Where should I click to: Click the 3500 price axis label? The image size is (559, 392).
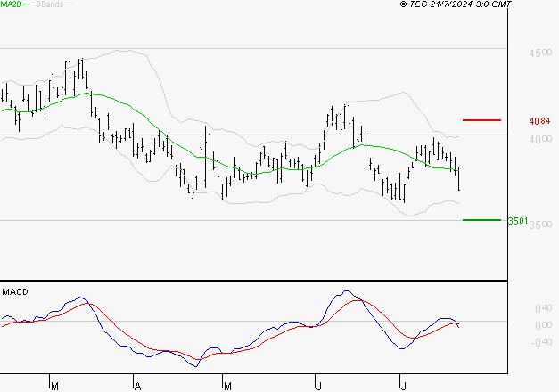[x=540, y=225]
